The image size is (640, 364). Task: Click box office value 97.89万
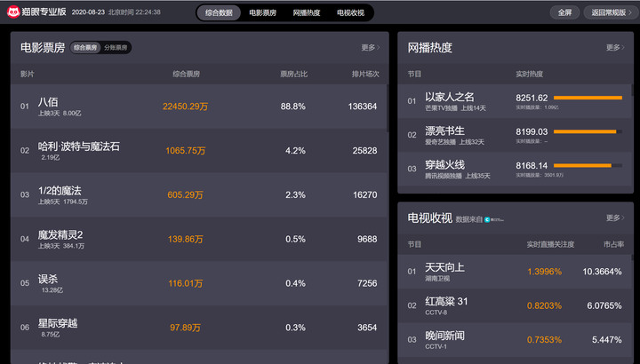click(x=185, y=328)
